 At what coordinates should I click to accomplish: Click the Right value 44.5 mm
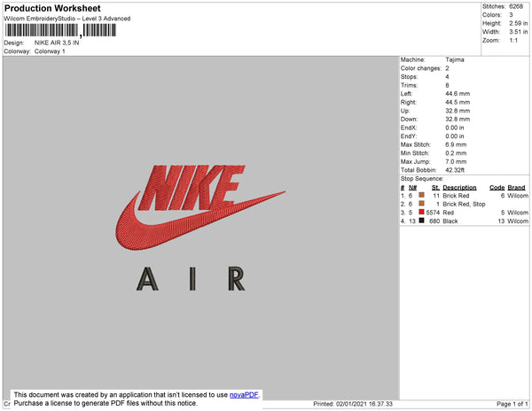(x=458, y=103)
